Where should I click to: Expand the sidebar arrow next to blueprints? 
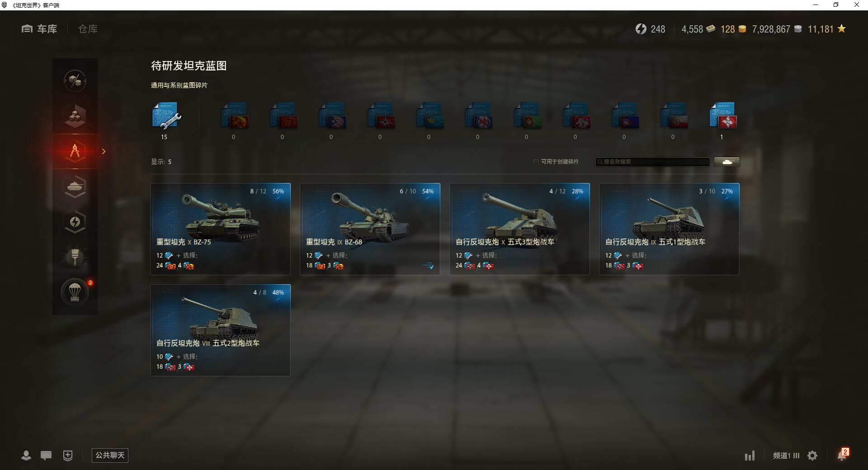click(x=104, y=151)
